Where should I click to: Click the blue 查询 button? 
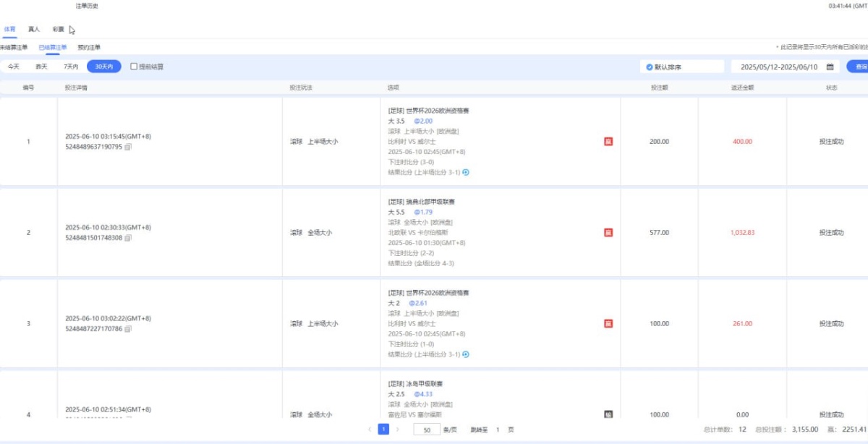tap(859, 67)
